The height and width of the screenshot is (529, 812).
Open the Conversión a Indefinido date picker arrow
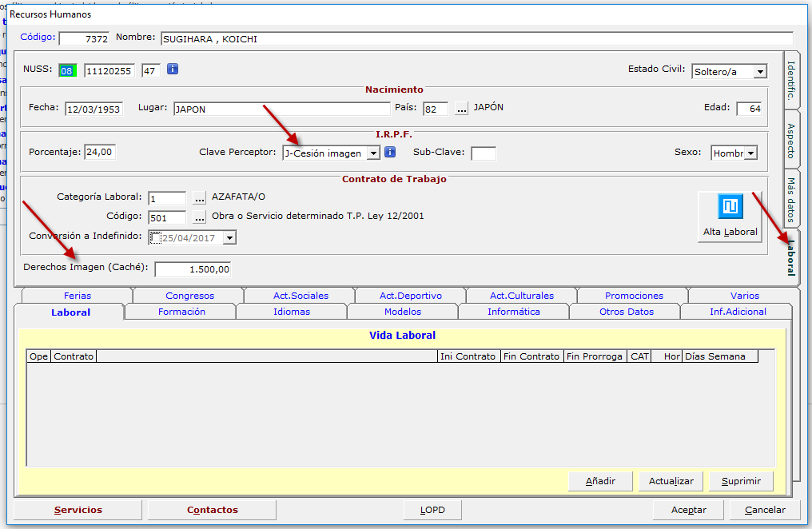pyautogui.click(x=229, y=237)
